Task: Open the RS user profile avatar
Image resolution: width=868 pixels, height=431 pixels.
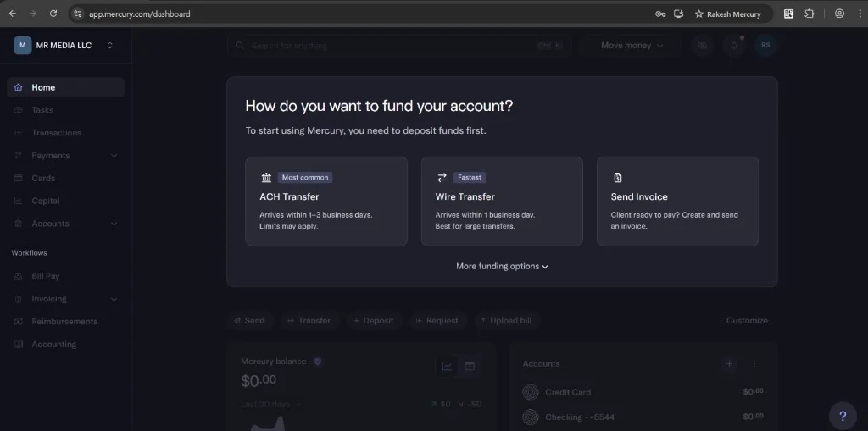Action: pos(765,46)
